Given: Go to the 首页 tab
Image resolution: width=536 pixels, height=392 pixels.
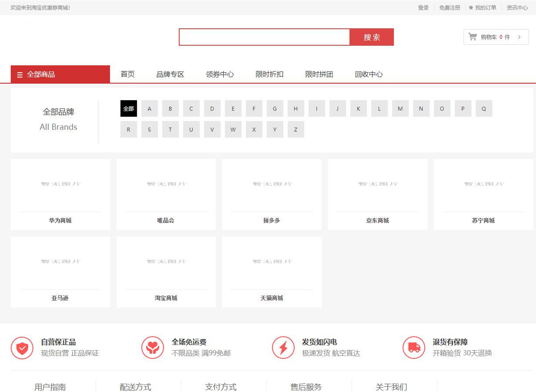Looking at the screenshot, I should 128,74.
